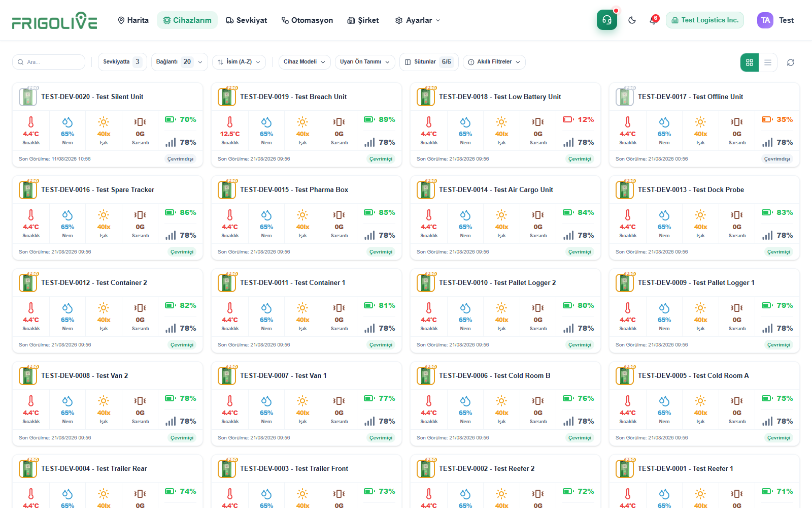The image size is (812, 508).
Task: Click the TA user avatar
Action: [x=765, y=20]
